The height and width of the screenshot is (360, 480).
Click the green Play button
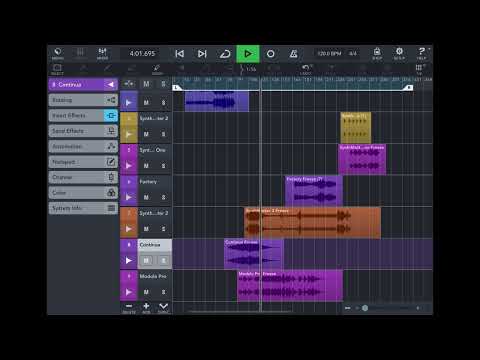[248, 54]
